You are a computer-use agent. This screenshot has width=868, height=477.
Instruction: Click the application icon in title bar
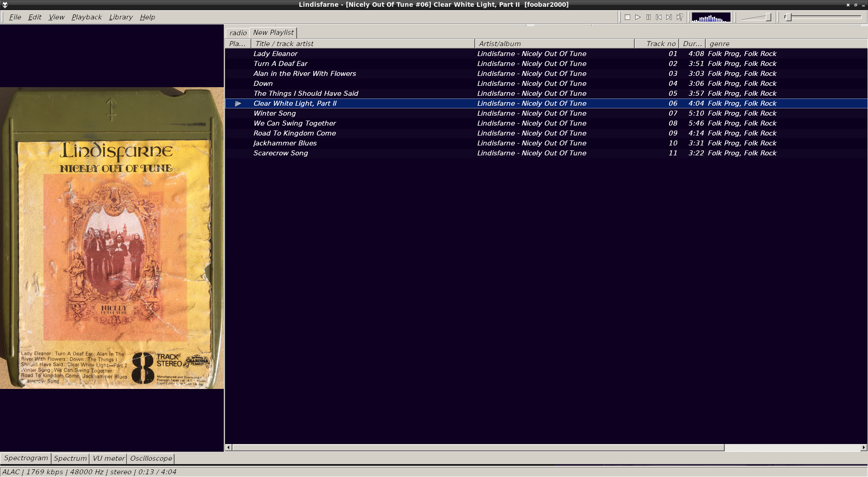pyautogui.click(x=5, y=5)
